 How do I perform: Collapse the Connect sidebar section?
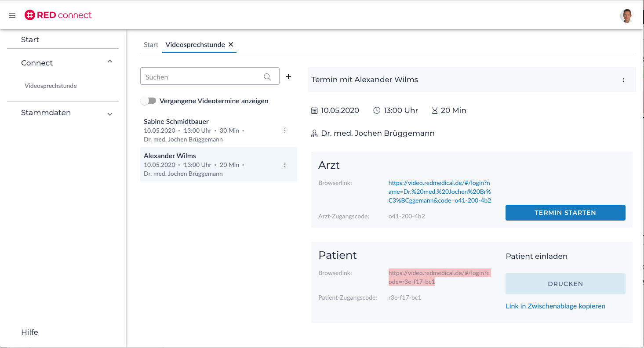110,62
